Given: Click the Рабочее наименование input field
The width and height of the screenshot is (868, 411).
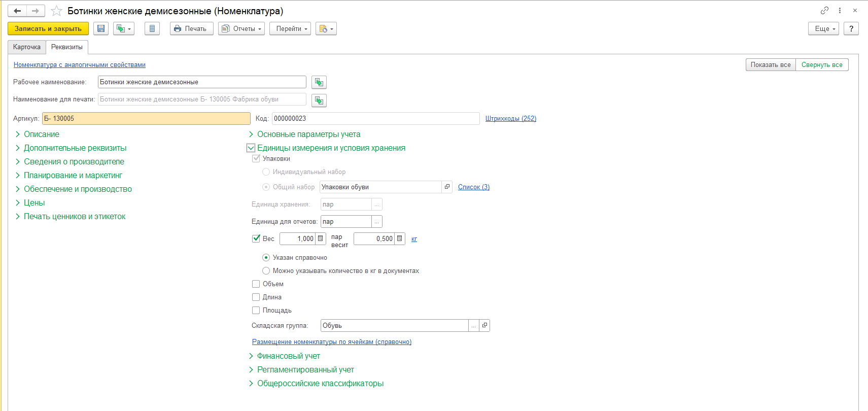Looking at the screenshot, I should click(x=202, y=82).
